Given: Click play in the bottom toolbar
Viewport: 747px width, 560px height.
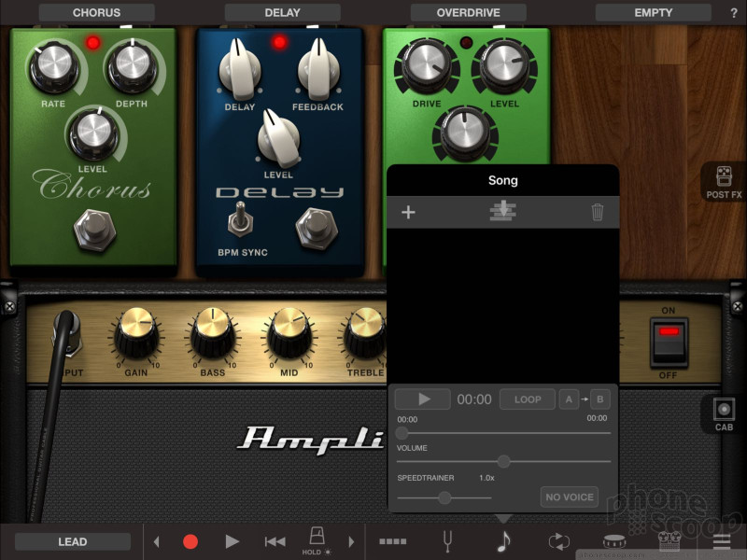Looking at the screenshot, I should point(232,541).
